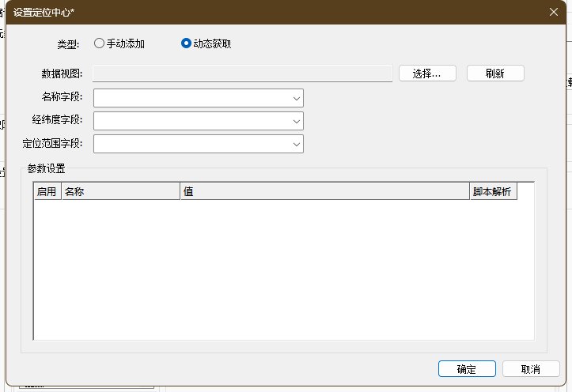The height and width of the screenshot is (392, 572).
Task: Select the 手动添加 radio option
Action: tap(100, 43)
